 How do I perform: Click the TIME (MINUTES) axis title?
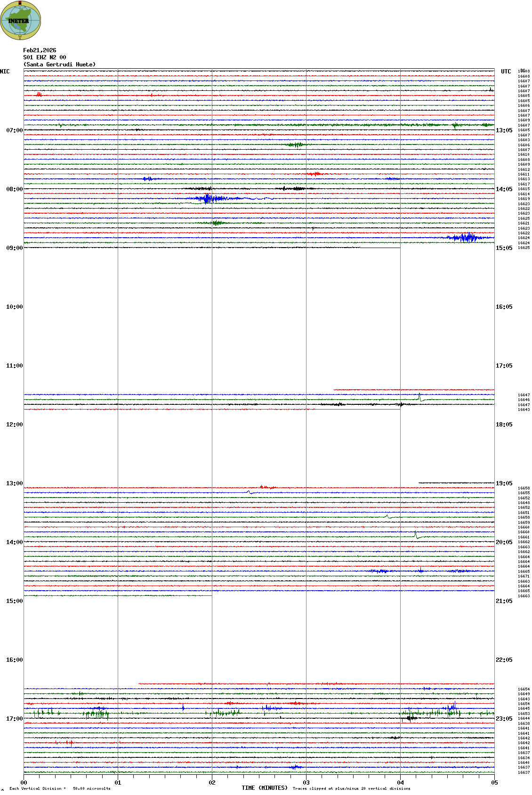(265, 788)
